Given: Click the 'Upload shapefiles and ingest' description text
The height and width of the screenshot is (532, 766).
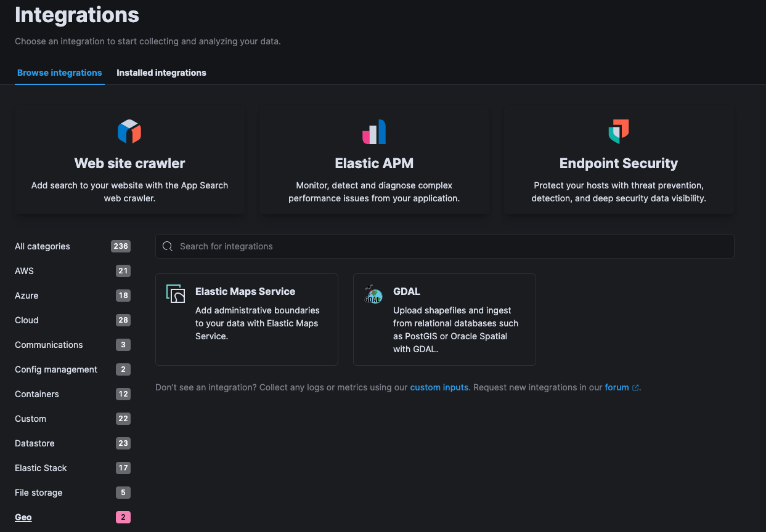Looking at the screenshot, I should [456, 330].
